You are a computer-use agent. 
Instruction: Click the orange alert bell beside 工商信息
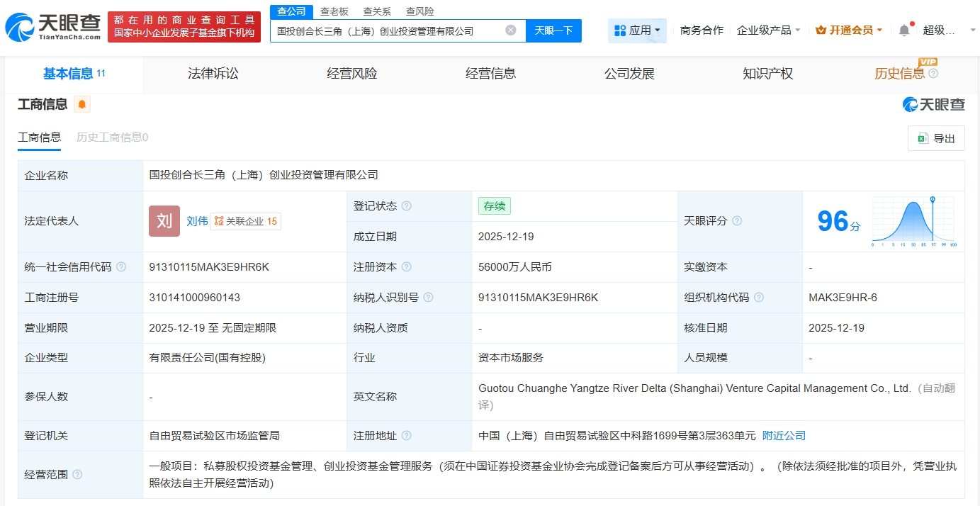coord(82,105)
